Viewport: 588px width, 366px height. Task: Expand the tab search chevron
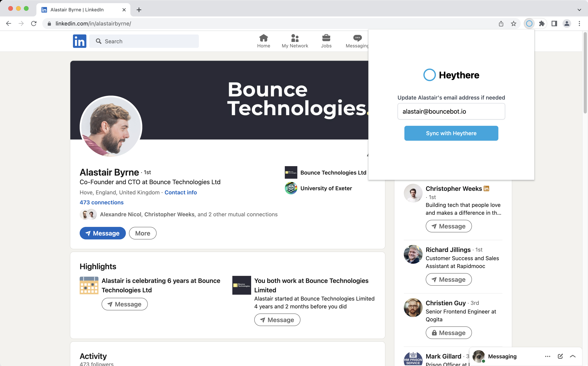click(579, 10)
